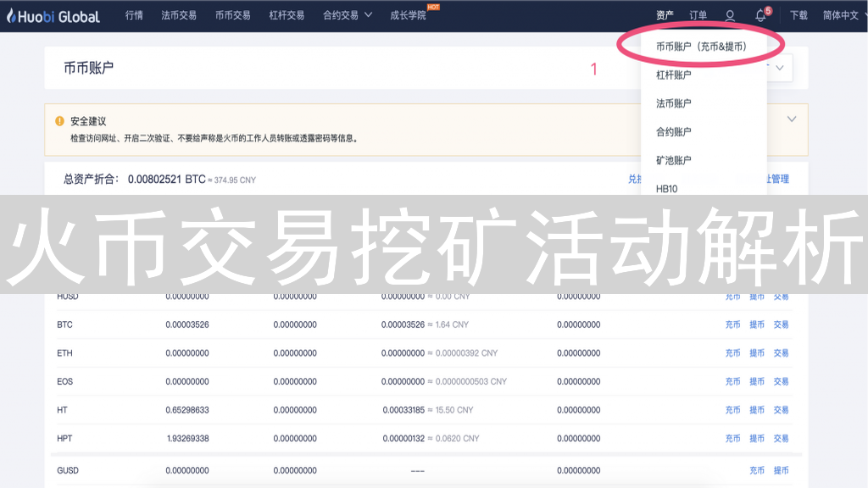Click 充币 in the EOS row
Image resolution: width=868 pixels, height=488 pixels.
click(733, 382)
